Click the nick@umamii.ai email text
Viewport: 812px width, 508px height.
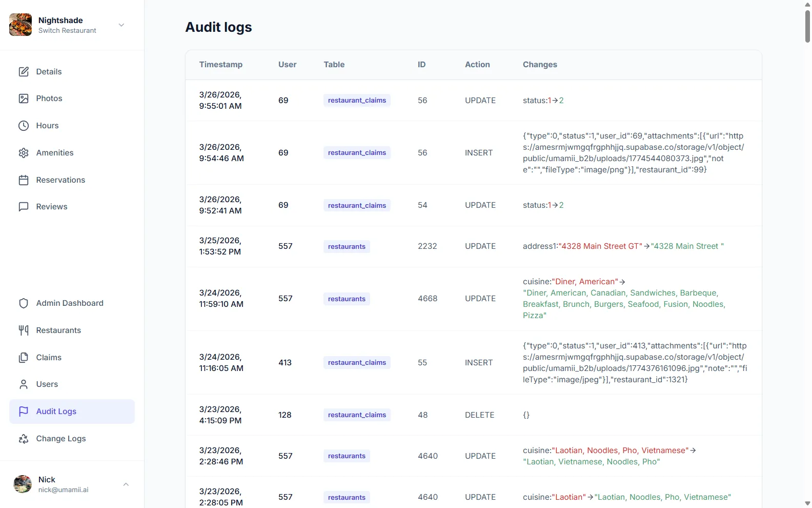click(64, 490)
